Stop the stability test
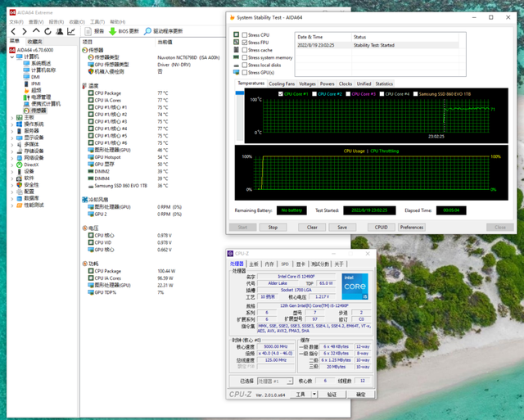Viewport: 524px width, 420px height. pyautogui.click(x=273, y=228)
